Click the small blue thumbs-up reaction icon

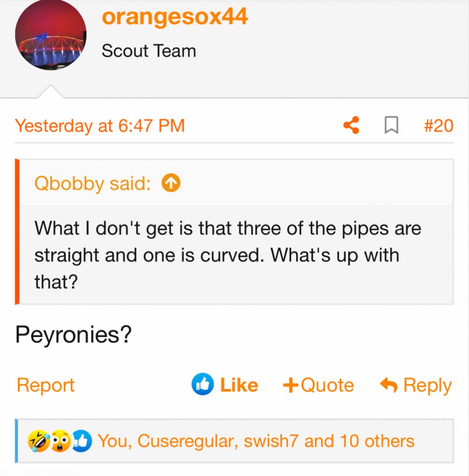(82, 441)
